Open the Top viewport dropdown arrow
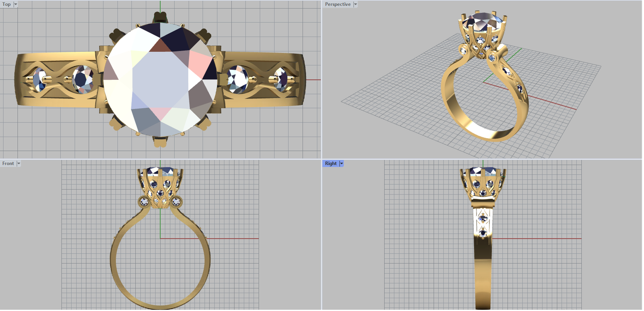644x311 pixels. coord(16,4)
